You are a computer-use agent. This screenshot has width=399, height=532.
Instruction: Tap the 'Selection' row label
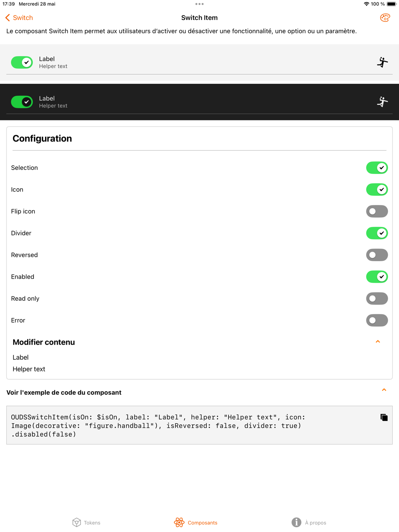(x=24, y=168)
